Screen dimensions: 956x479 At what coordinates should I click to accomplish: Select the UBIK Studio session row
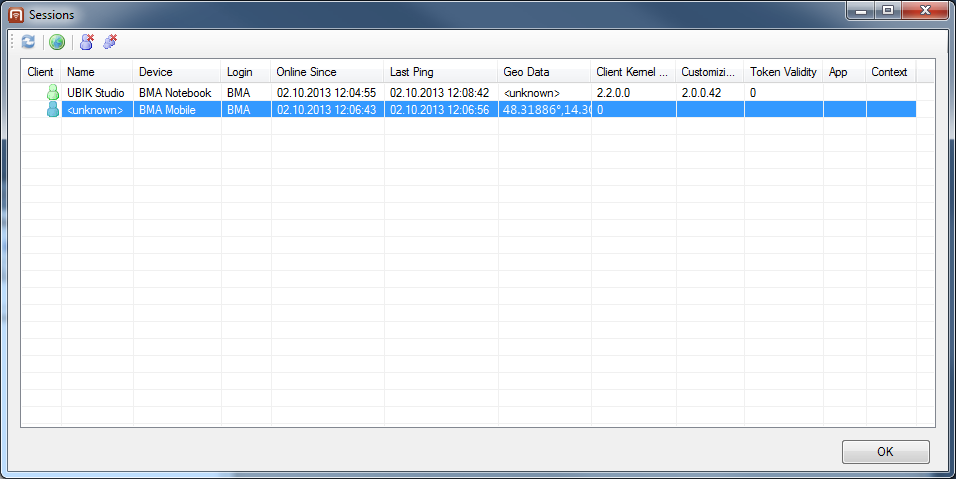tap(96, 93)
